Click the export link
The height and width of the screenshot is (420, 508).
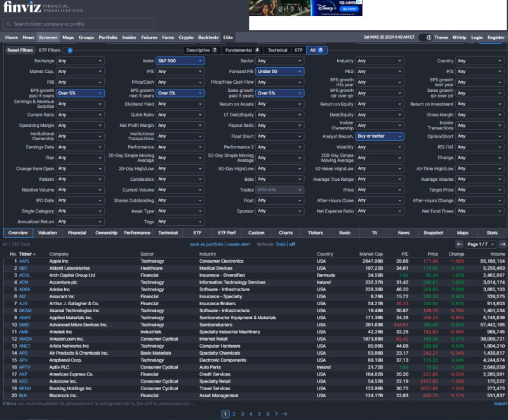(500, 404)
